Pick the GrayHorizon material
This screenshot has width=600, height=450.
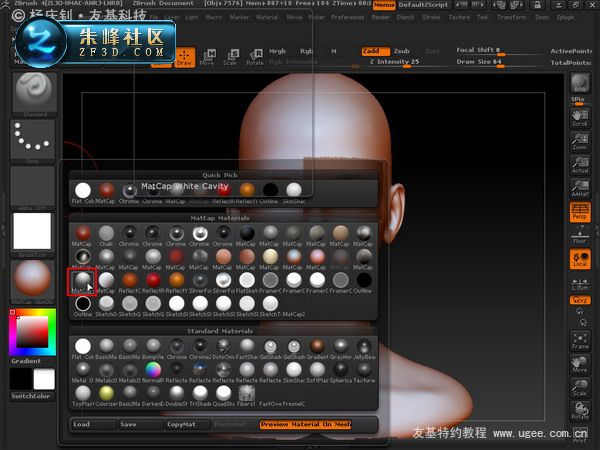click(341, 349)
